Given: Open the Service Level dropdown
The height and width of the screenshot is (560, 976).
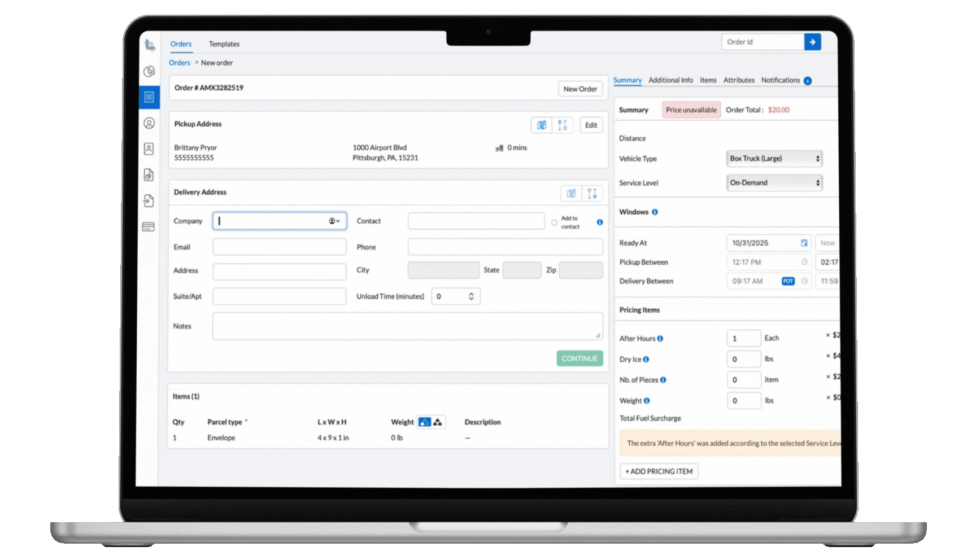Looking at the screenshot, I should click(774, 183).
